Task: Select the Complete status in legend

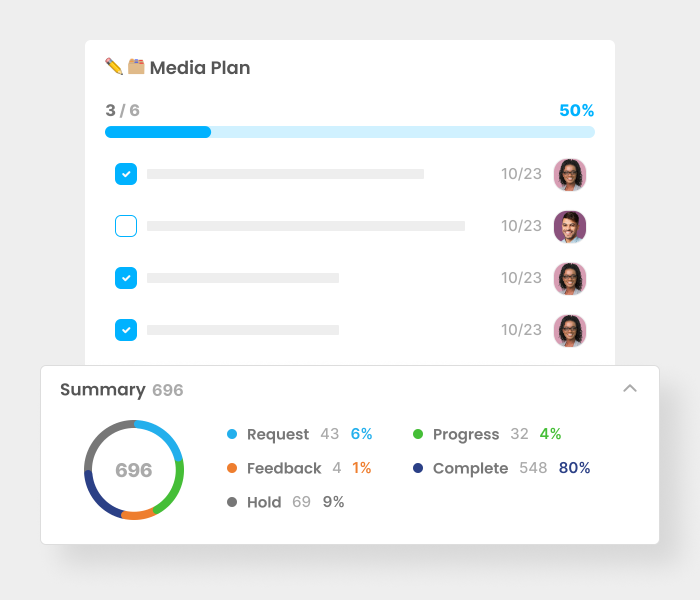Action: coord(470,468)
